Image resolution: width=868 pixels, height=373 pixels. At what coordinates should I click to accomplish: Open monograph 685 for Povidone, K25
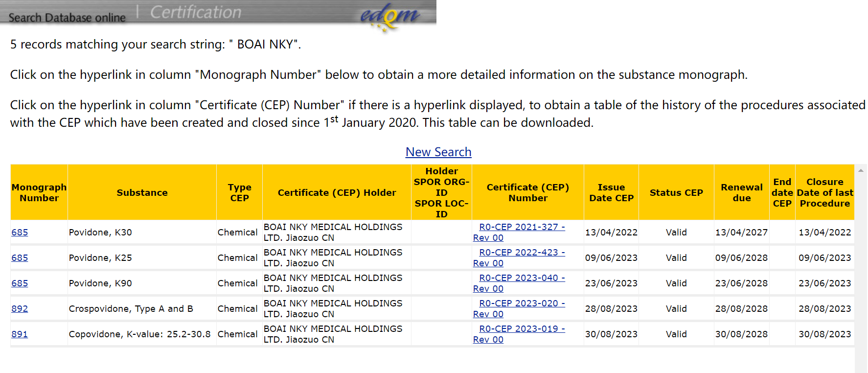(x=20, y=258)
